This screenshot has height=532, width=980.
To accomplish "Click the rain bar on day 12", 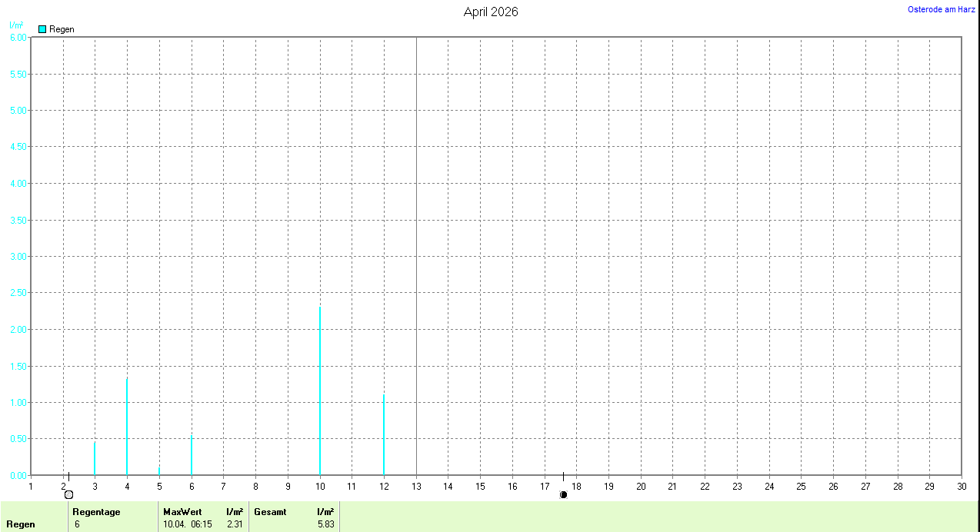I will pyautogui.click(x=384, y=435).
